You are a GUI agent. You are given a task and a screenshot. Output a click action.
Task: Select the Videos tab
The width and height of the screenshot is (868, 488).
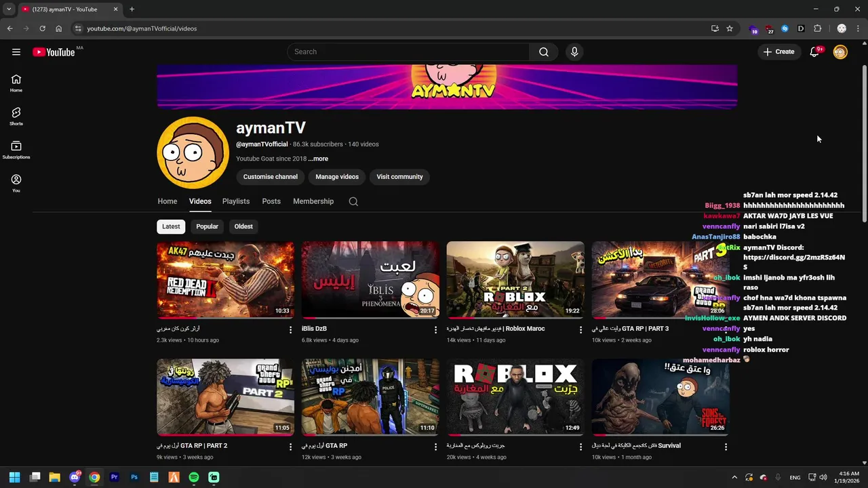point(200,201)
